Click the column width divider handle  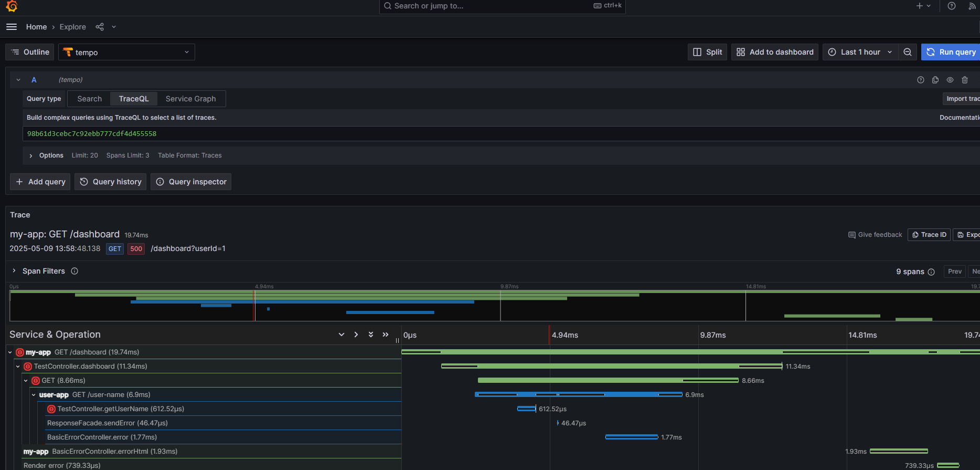398,340
